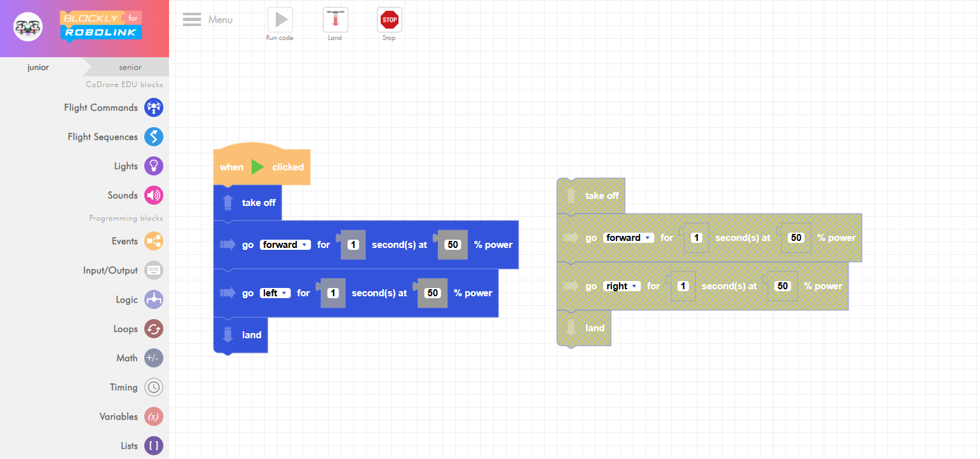Viewport: 980px width, 459px height.
Task: Click the Run code play icon
Action: click(280, 20)
